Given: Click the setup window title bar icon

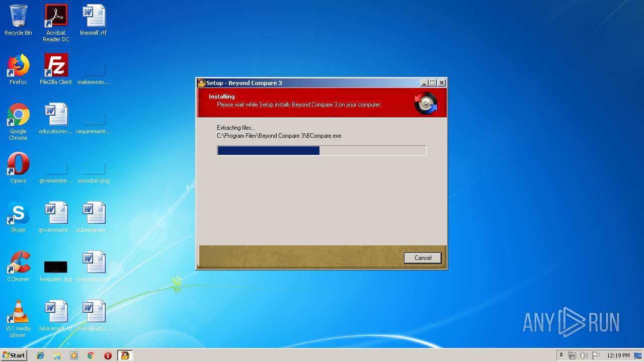Looking at the screenshot, I should click(x=201, y=83).
